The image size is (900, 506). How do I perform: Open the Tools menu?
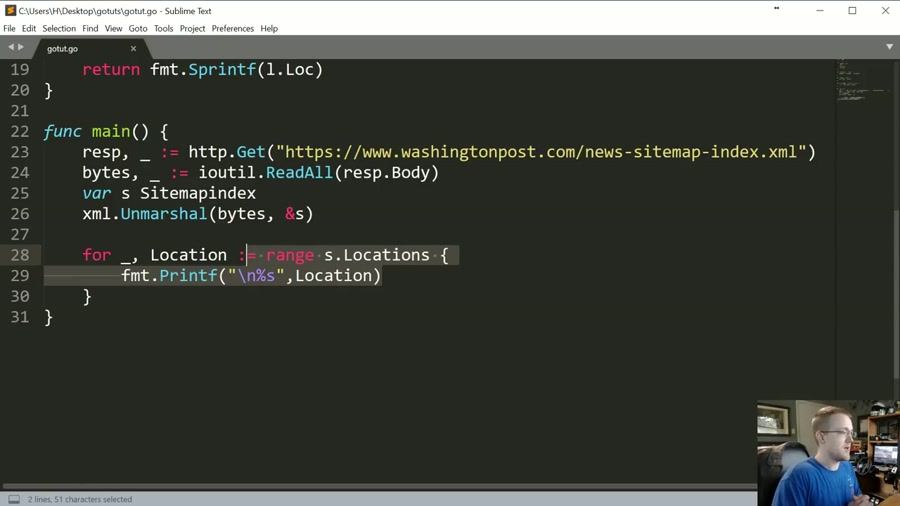pyautogui.click(x=164, y=28)
